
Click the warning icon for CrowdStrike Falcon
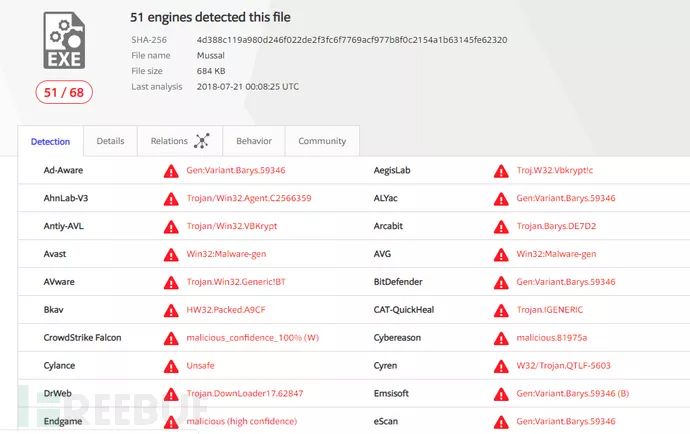point(171,338)
